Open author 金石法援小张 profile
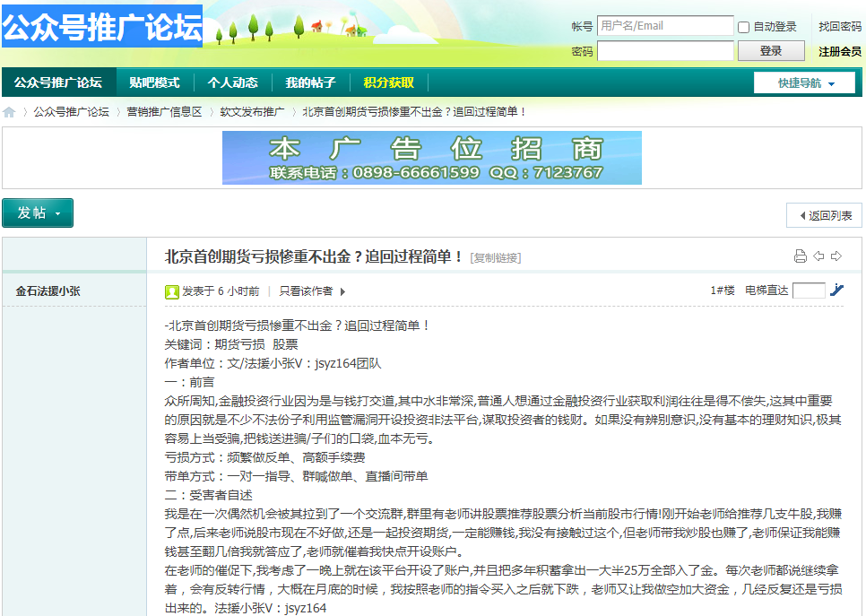866x616 pixels. (x=48, y=291)
